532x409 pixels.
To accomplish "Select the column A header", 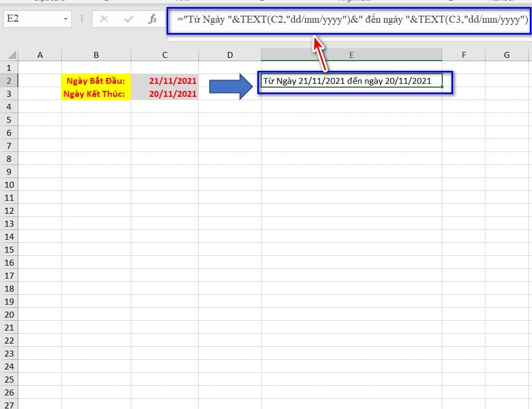I will [x=39, y=55].
